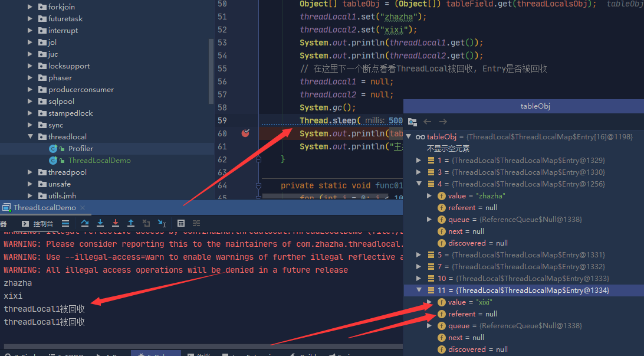Click the array icon of entry 10

pos(431,278)
